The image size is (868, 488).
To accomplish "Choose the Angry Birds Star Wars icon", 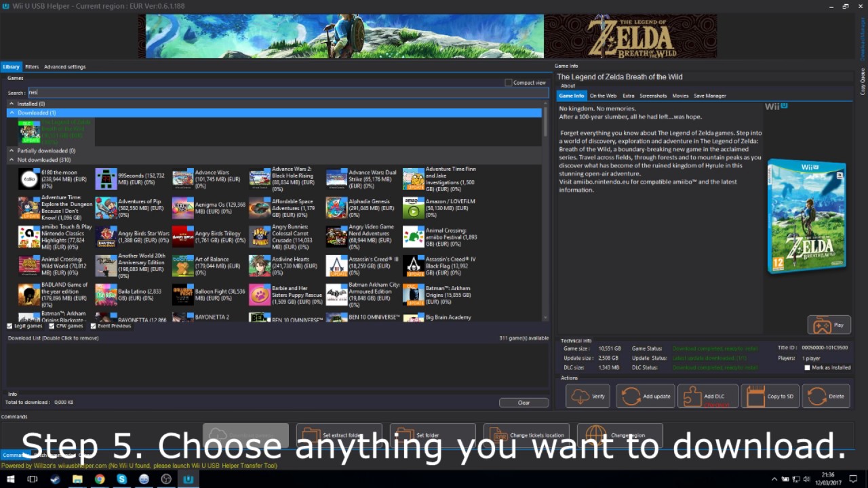I will point(106,237).
